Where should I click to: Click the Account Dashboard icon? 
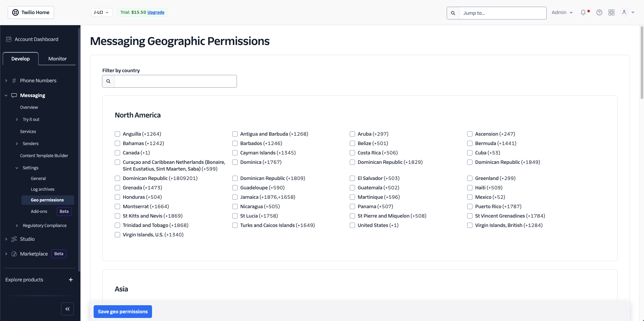(x=9, y=39)
